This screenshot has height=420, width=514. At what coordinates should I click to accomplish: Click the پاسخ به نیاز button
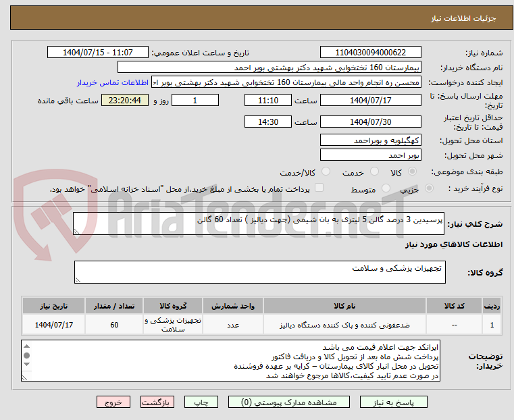[393, 402]
